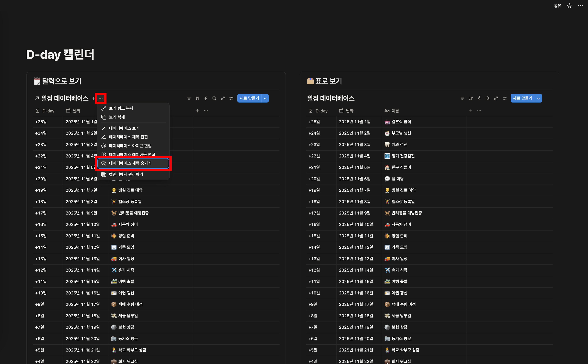Choose 보기 복제 from the menu
Image resolution: width=588 pixels, height=364 pixels.
117,117
